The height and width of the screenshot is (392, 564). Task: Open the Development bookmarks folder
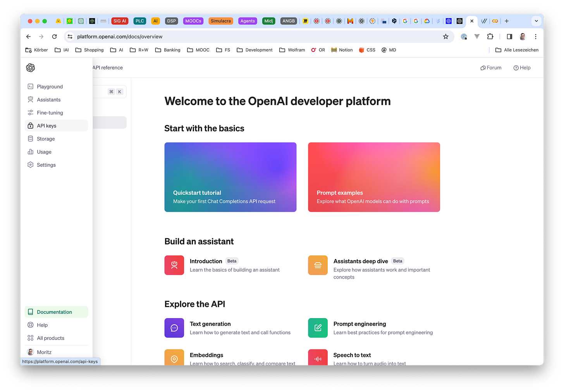click(x=254, y=50)
